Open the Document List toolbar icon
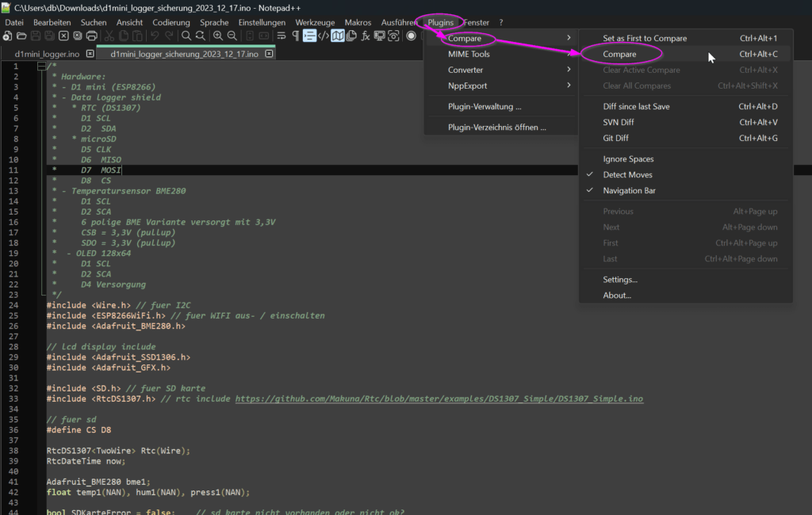812x515 pixels. [x=351, y=36]
